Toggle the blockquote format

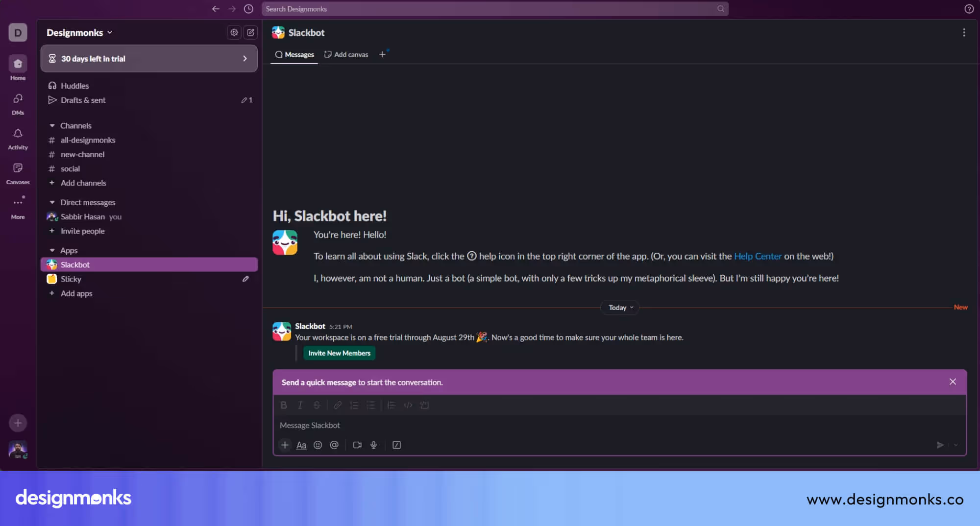(391, 405)
